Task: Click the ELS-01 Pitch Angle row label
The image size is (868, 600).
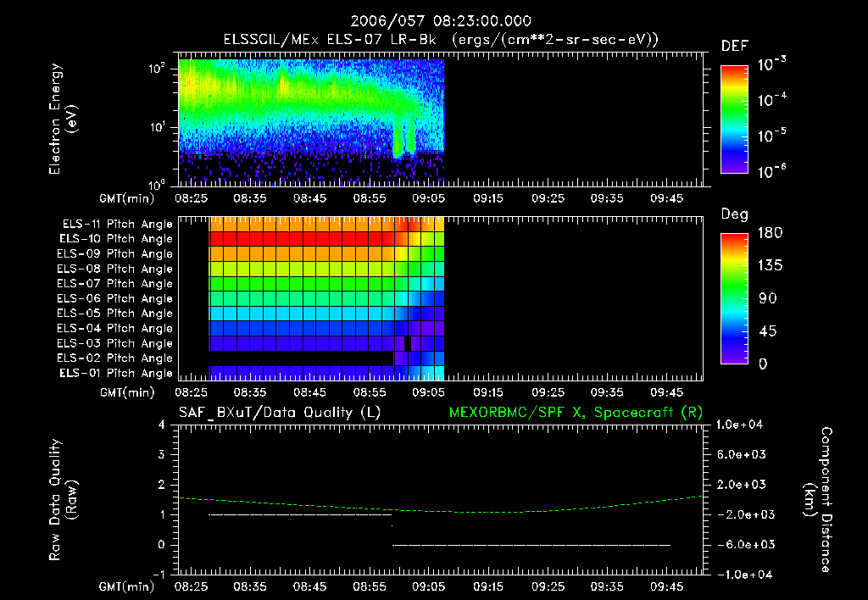Action: pyautogui.click(x=116, y=373)
